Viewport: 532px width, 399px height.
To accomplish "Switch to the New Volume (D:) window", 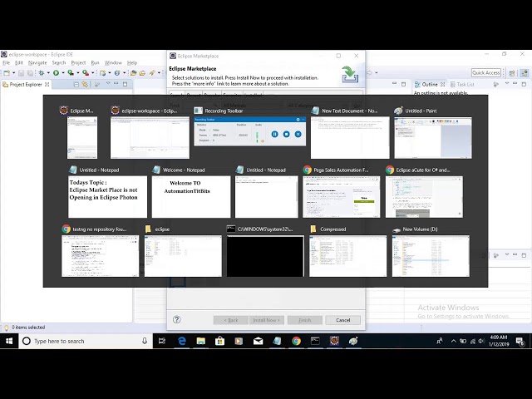I will 431,256.
